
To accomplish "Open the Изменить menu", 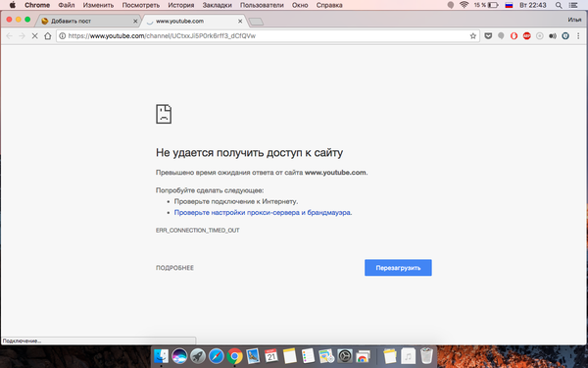I will (x=98, y=5).
